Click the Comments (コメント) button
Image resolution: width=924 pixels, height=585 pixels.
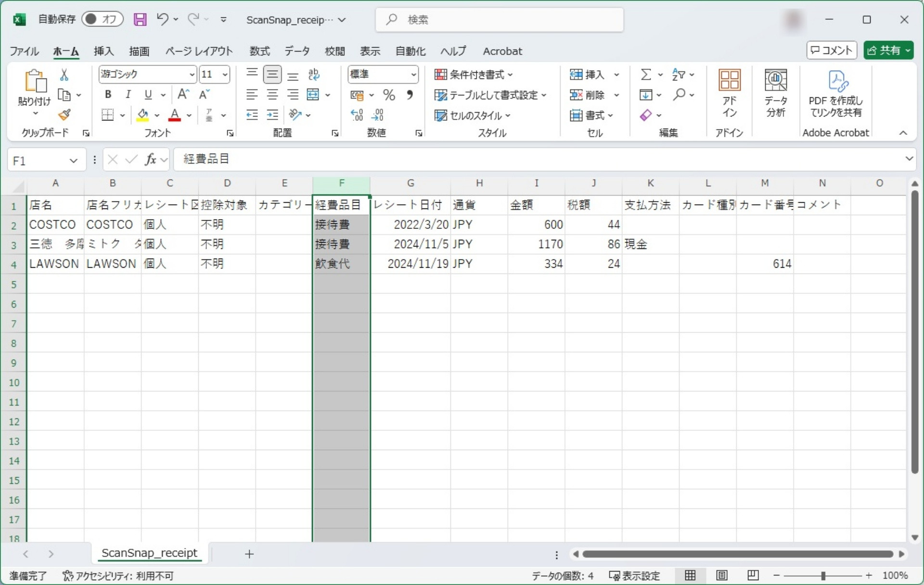(x=831, y=51)
